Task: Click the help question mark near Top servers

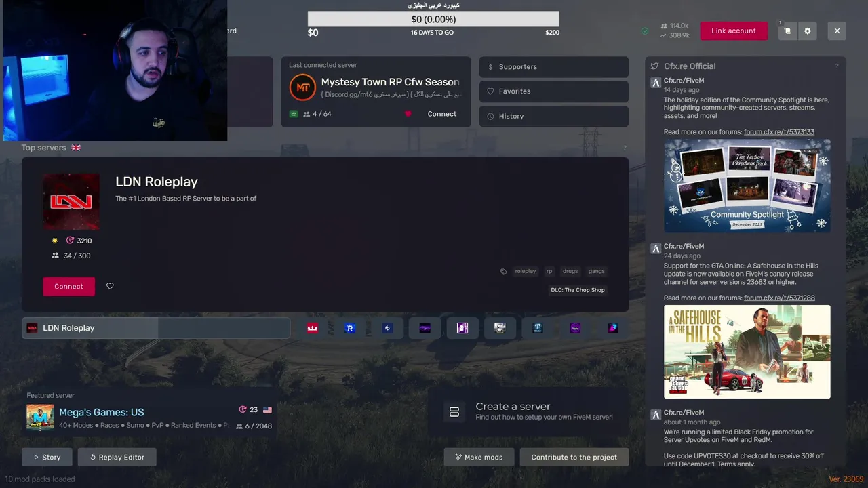Action: click(x=625, y=148)
